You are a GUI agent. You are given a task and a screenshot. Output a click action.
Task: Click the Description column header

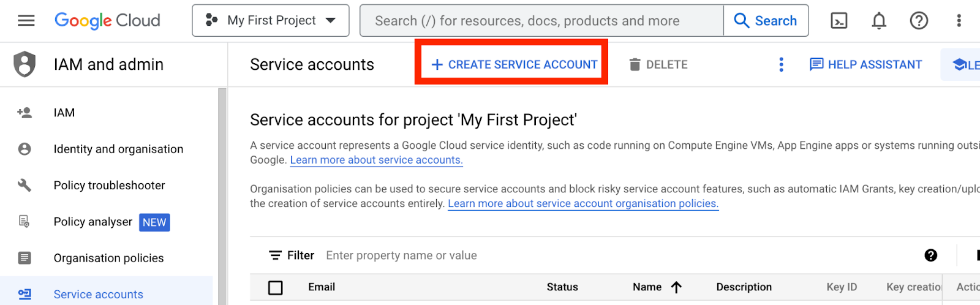[744, 287]
